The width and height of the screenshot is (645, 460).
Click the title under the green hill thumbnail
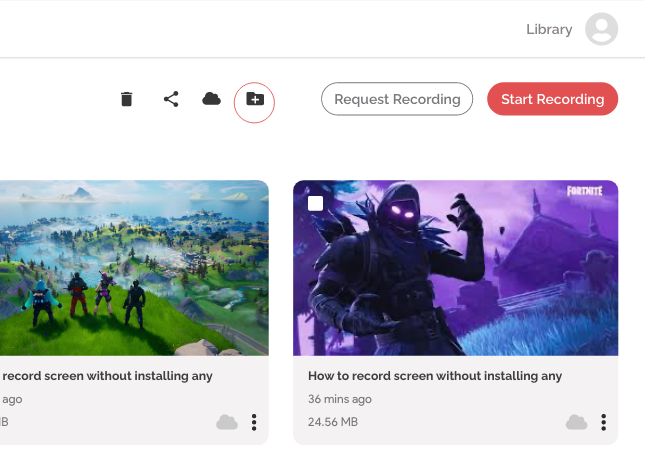(108, 376)
